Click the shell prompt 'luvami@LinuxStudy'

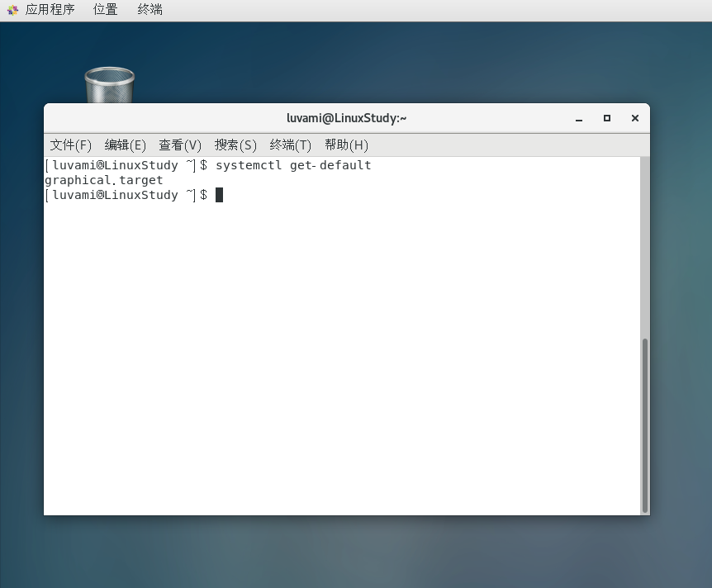[114, 164]
